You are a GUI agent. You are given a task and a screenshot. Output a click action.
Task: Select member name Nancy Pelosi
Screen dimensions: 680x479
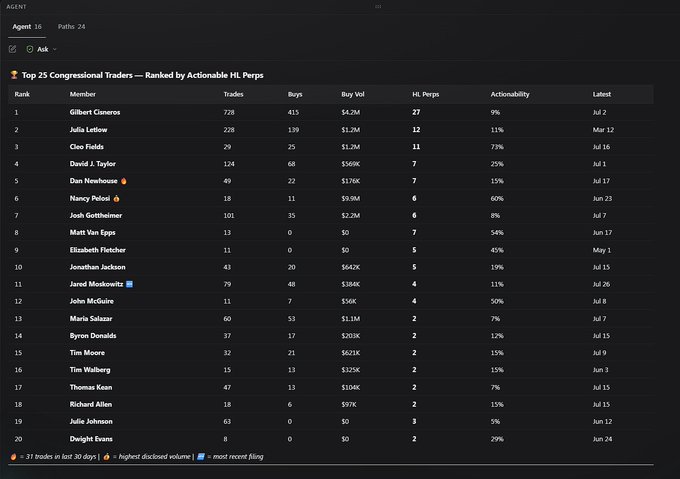pyautogui.click(x=90, y=199)
